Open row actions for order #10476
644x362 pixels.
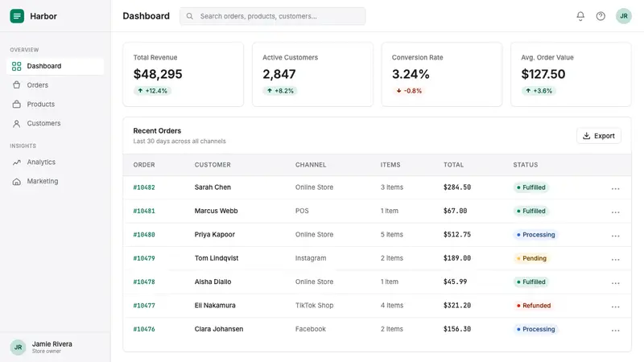[615, 330]
